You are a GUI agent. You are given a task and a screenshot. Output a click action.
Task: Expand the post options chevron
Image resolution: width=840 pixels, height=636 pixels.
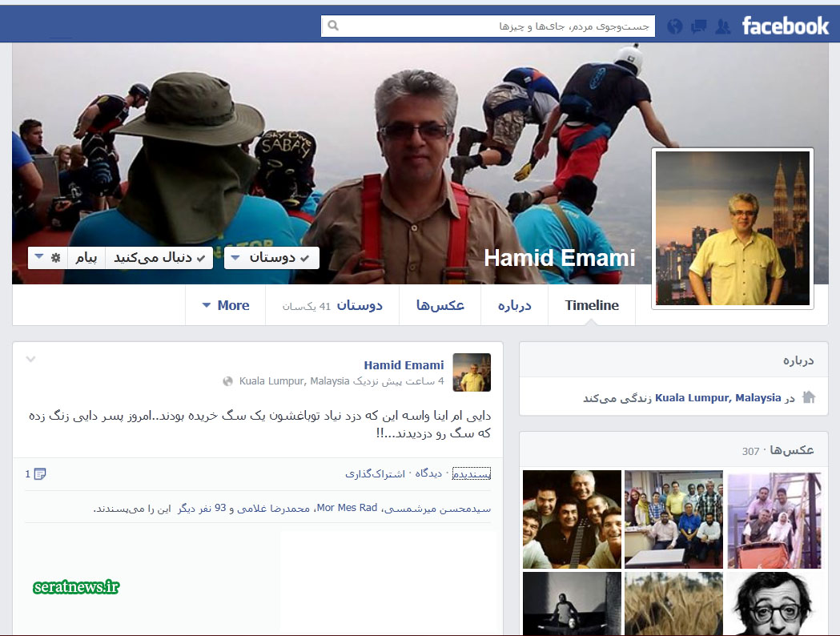pos(30,359)
